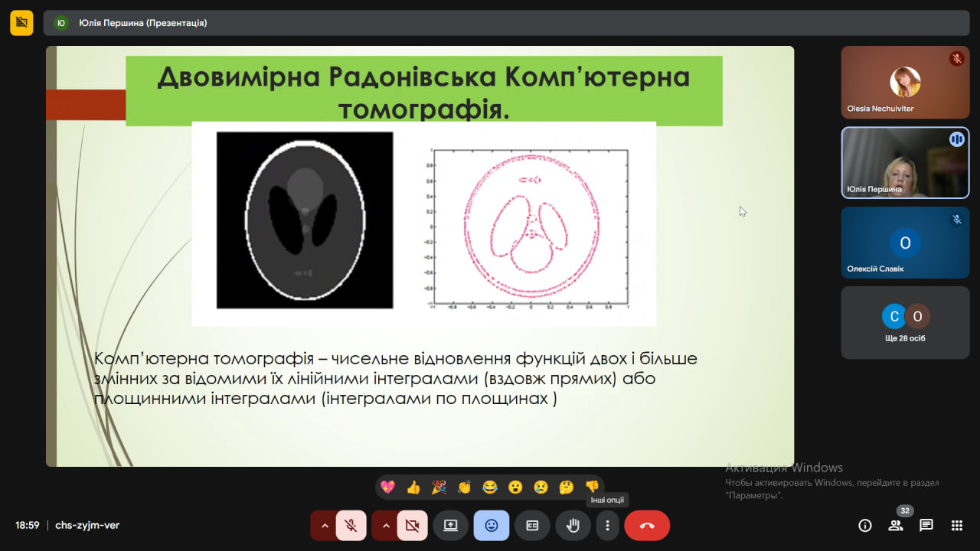Open the three-dot more options menu
Image resolution: width=980 pixels, height=551 pixels.
tap(607, 526)
